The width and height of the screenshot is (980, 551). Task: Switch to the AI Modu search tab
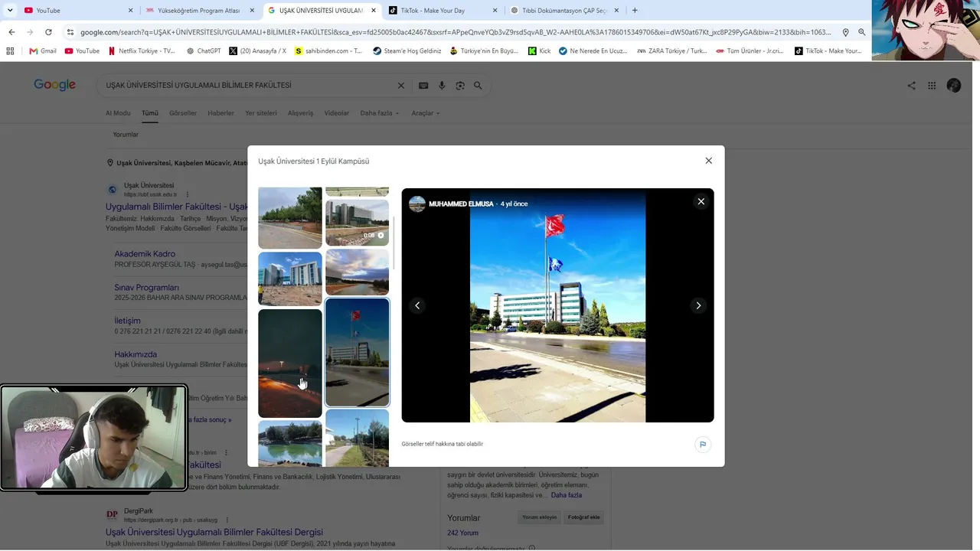click(x=118, y=113)
